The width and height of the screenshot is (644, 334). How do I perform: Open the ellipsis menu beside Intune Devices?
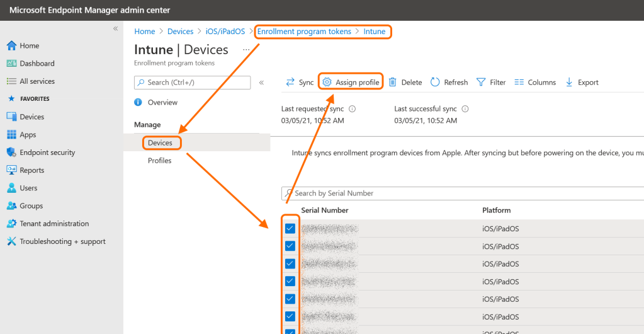246,49
